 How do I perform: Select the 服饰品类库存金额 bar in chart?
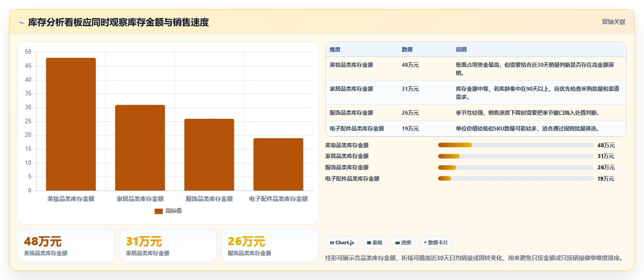point(209,154)
